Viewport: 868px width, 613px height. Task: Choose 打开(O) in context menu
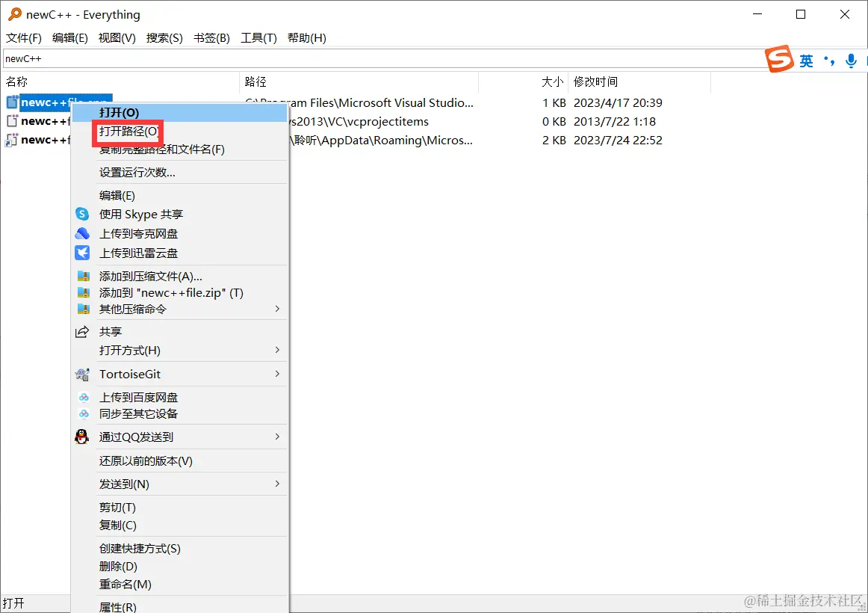pos(180,112)
